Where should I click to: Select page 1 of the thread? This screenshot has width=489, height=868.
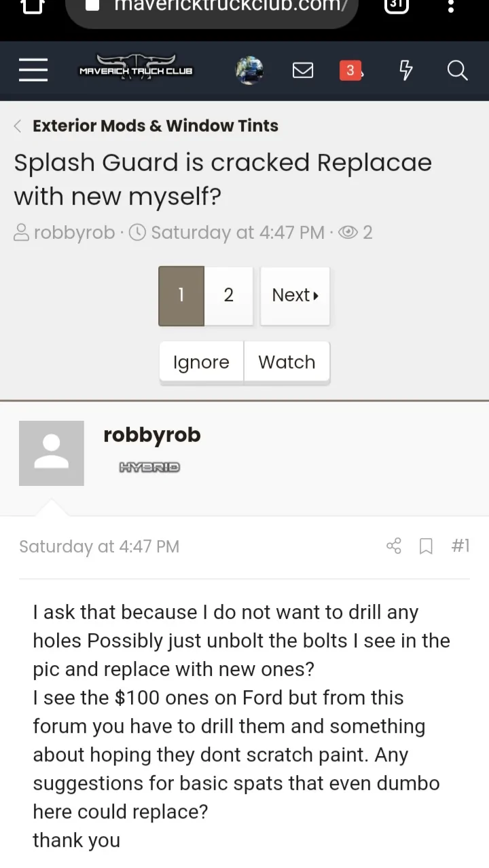(181, 295)
